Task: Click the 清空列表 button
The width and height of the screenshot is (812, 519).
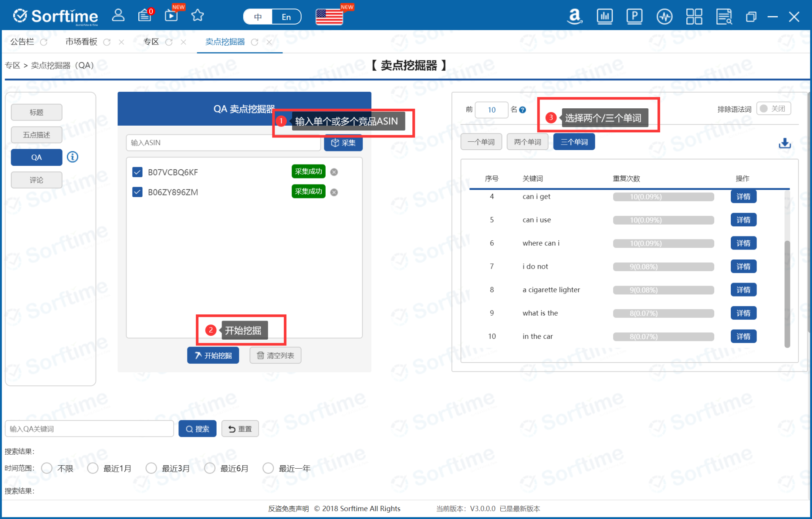Action: pos(275,355)
